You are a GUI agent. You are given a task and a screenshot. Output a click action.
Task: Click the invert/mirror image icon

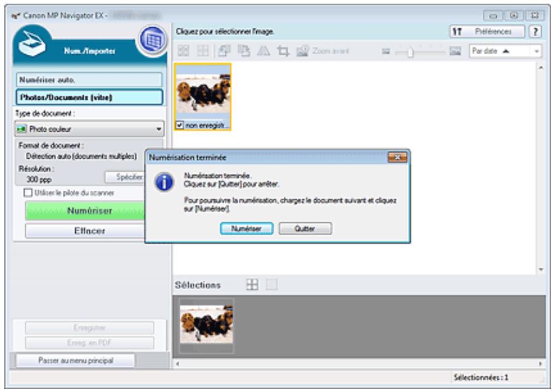263,51
